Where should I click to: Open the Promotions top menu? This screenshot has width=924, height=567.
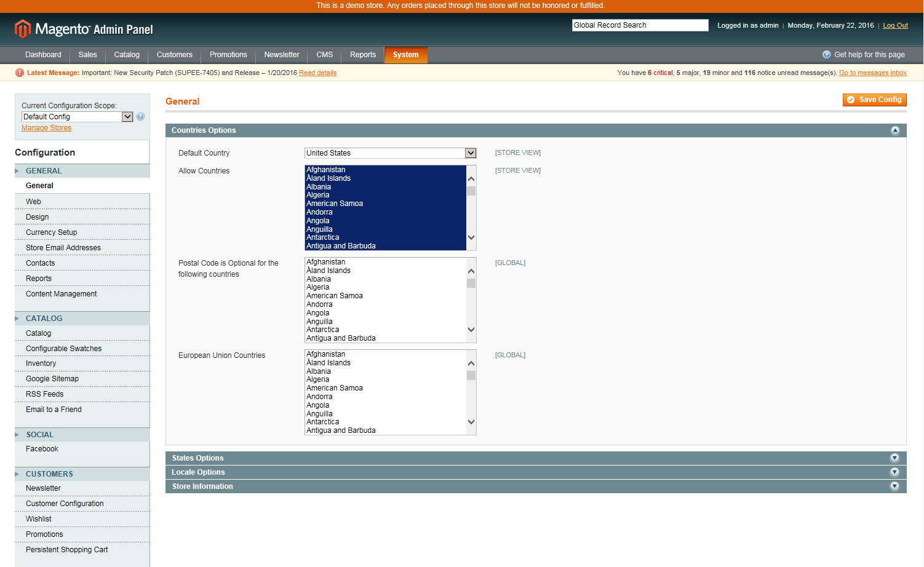228,55
